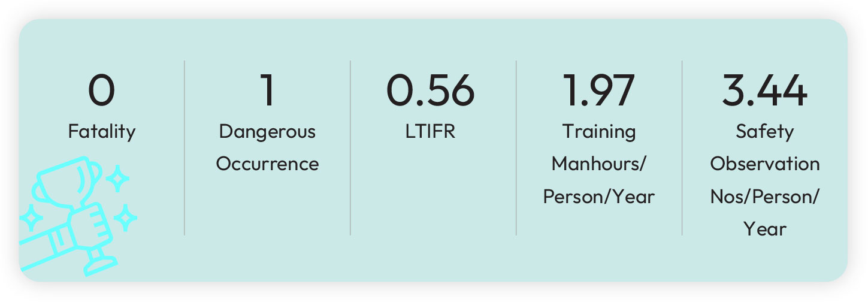Click divider between LTIFR and Training Manhours

pyautogui.click(x=516, y=147)
